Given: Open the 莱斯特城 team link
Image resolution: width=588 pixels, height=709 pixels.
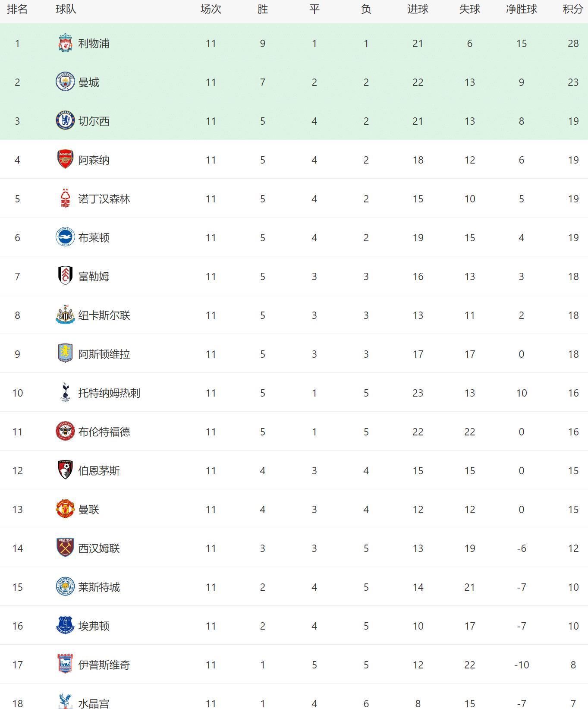Looking at the screenshot, I should (x=99, y=587).
